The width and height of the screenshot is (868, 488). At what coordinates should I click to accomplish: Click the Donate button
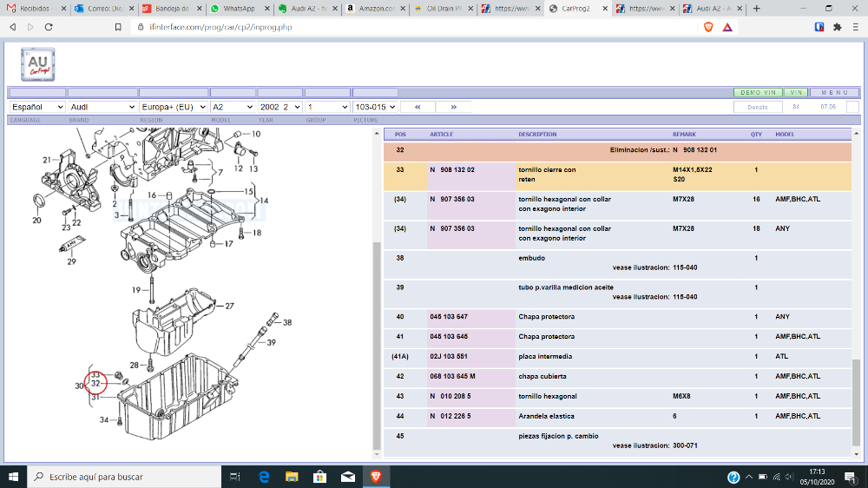757,107
